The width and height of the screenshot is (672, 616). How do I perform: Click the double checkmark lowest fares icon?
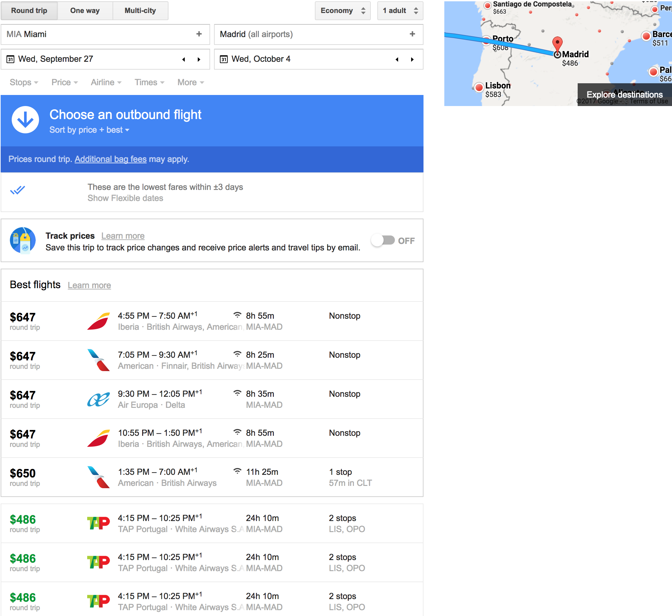pos(17,190)
